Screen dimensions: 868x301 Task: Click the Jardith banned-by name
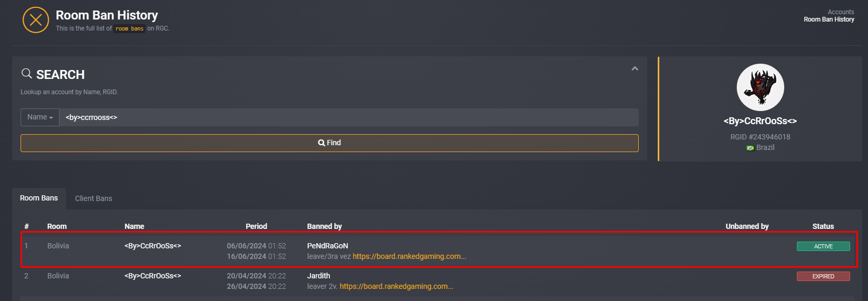tap(318, 276)
